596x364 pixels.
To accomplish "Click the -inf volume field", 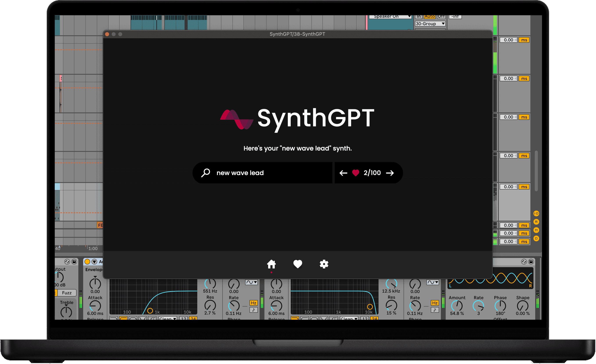I will (455, 16).
